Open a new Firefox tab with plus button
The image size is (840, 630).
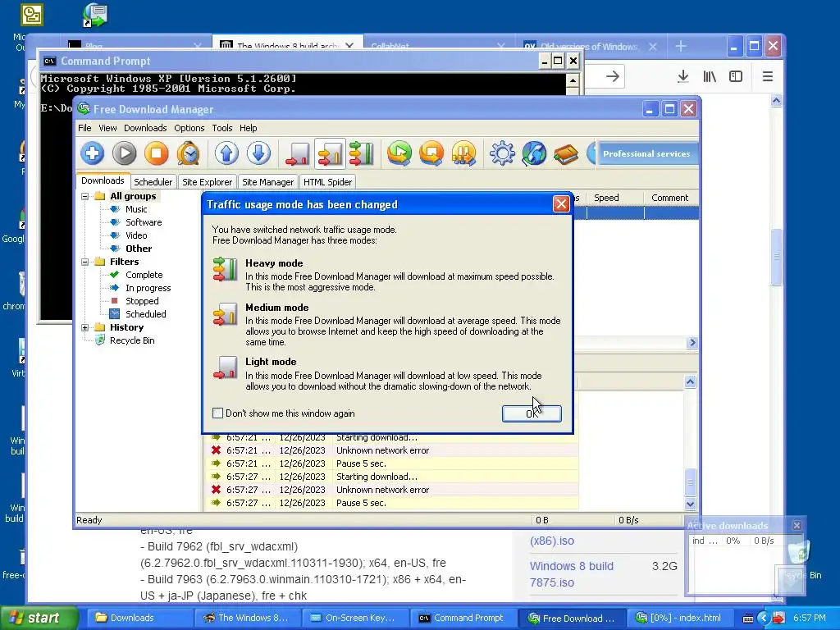click(x=680, y=47)
